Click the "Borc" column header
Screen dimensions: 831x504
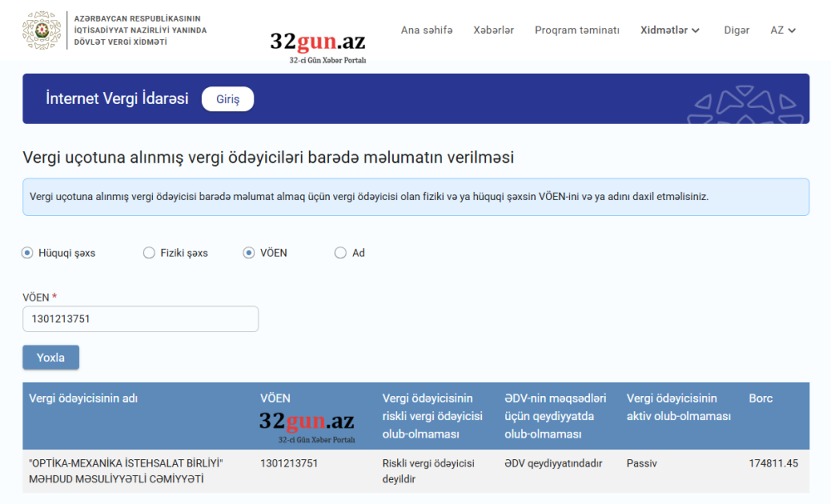tap(760, 398)
